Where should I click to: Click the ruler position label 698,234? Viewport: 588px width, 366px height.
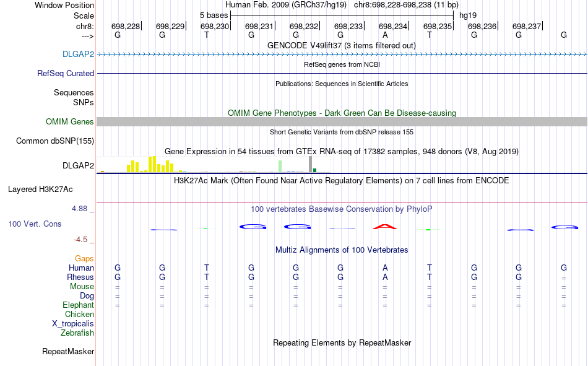pos(393,26)
